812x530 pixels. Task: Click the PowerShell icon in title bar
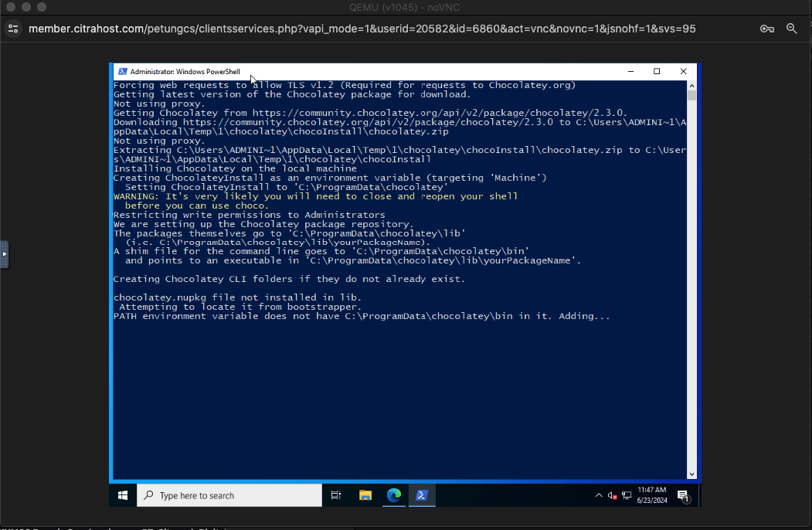click(x=123, y=72)
